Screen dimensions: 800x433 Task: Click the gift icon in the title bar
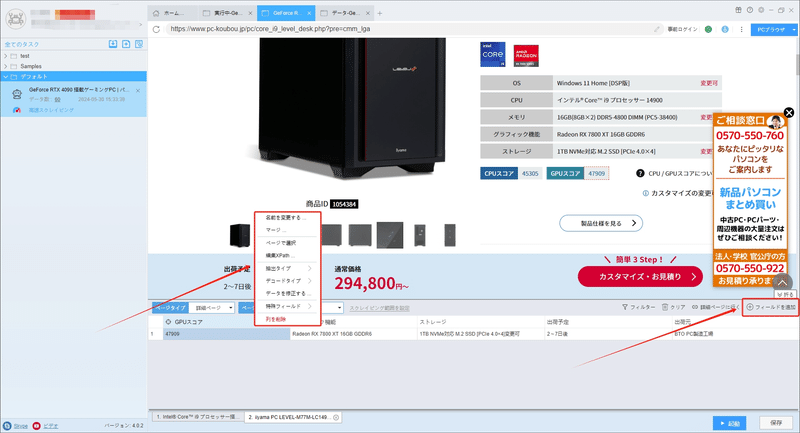tap(738, 10)
